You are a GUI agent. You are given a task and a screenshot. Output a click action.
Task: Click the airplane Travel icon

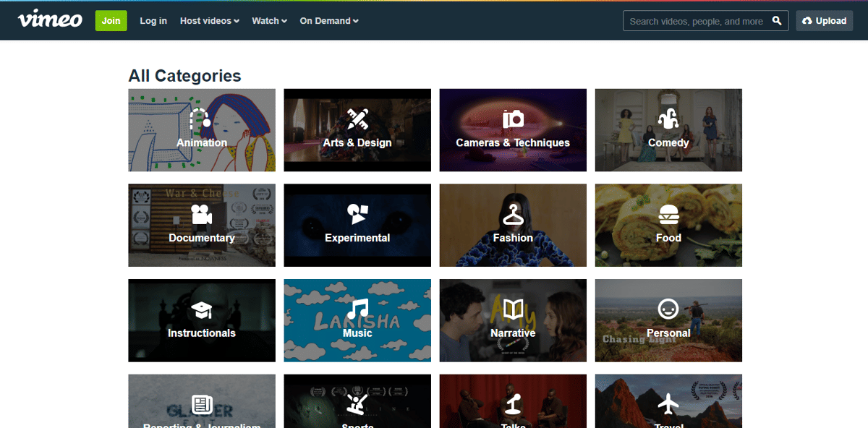[x=668, y=404]
